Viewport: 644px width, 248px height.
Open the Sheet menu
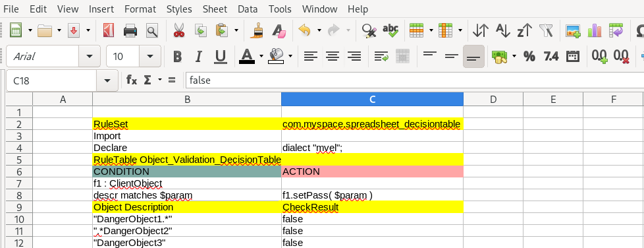[215, 9]
